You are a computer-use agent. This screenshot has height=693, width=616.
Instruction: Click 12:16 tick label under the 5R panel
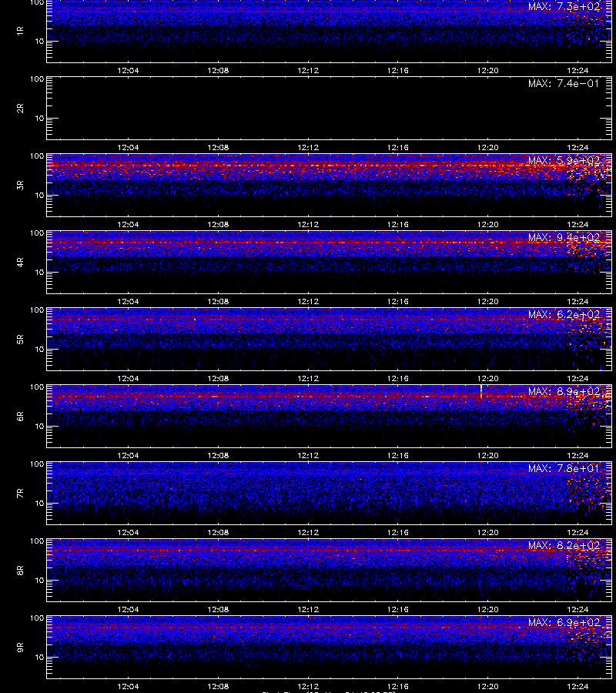tap(397, 378)
